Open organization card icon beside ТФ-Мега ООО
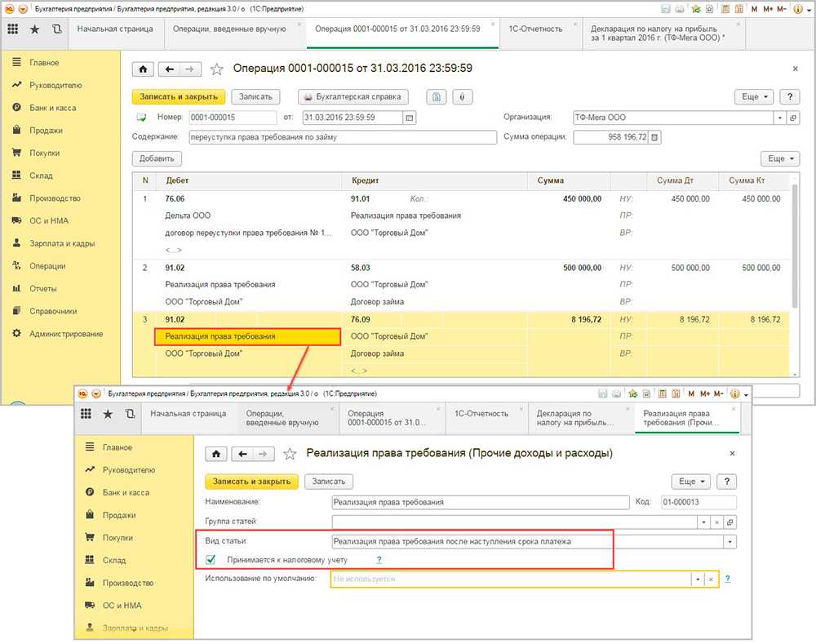The height and width of the screenshot is (644, 816). [x=793, y=118]
